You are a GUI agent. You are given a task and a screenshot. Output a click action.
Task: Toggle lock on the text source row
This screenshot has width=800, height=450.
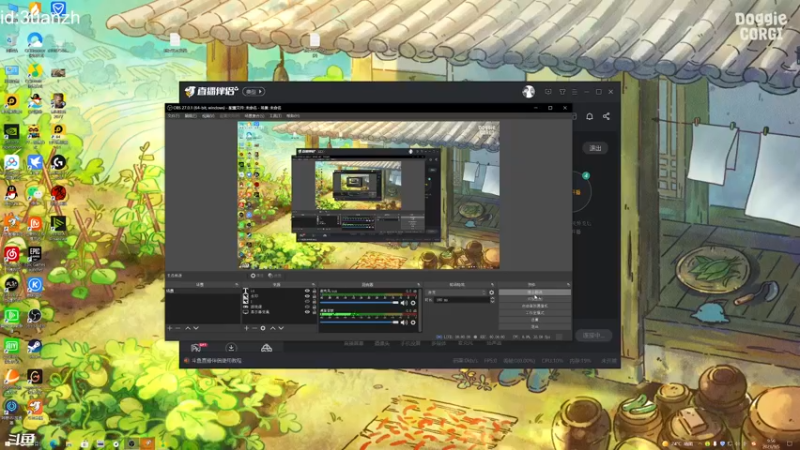tap(314, 291)
